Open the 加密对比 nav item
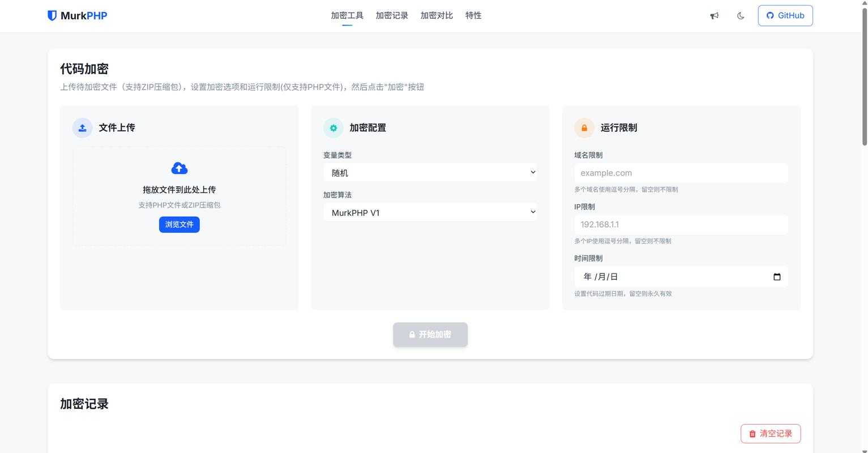The width and height of the screenshot is (868, 453). tap(437, 15)
